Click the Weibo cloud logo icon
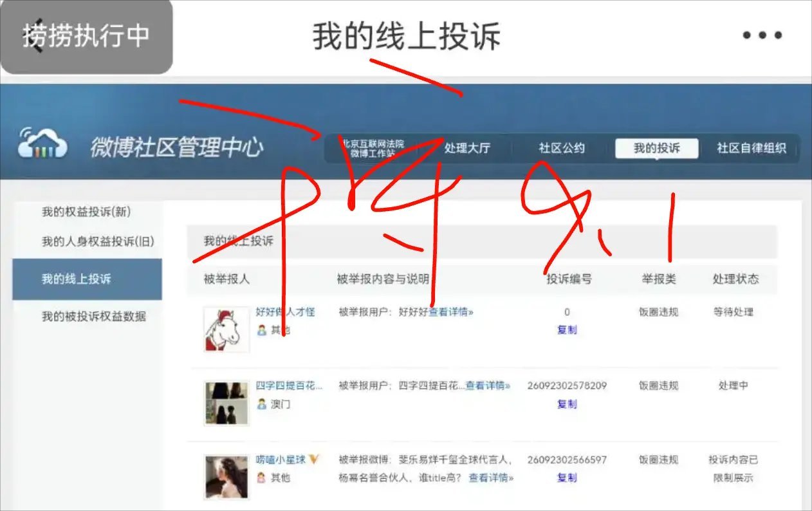The width and height of the screenshot is (812, 511). click(x=43, y=143)
